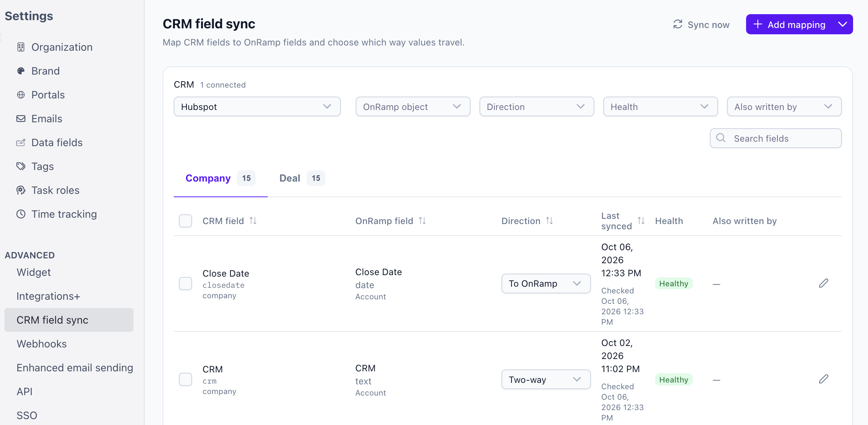Click the Brand palette icon
Screen dimensions: 868x425
[21, 71]
